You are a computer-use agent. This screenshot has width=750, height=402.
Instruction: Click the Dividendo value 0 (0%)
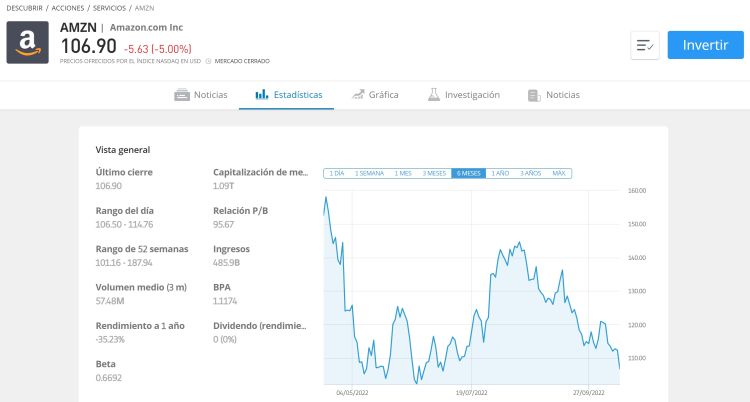(225, 339)
